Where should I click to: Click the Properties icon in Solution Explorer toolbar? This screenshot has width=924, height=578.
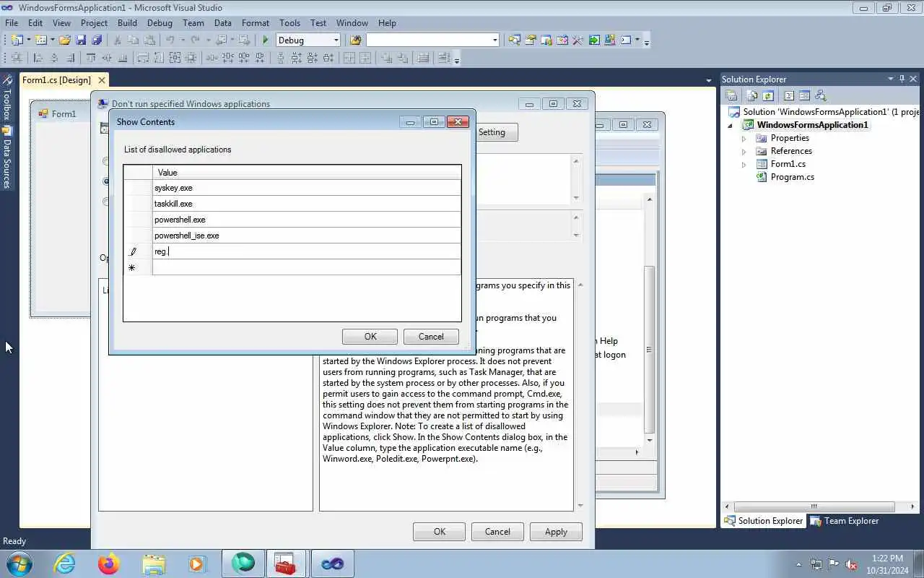(x=731, y=95)
